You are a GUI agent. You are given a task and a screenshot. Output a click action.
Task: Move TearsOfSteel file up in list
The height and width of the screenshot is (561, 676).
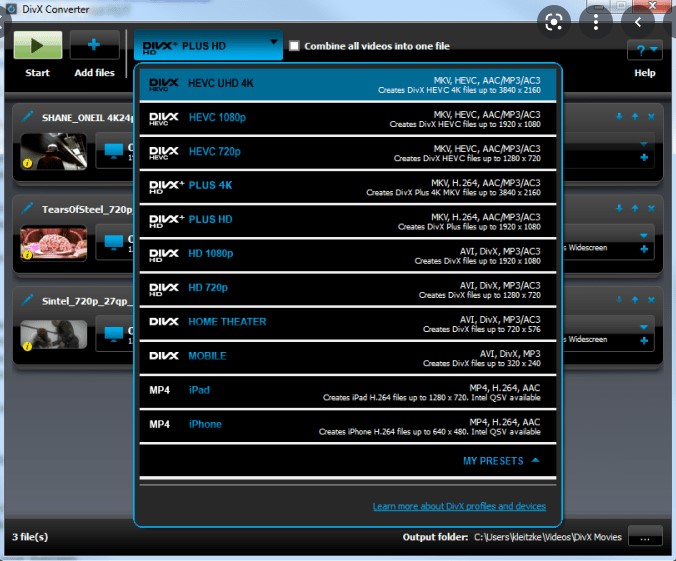[x=635, y=208]
